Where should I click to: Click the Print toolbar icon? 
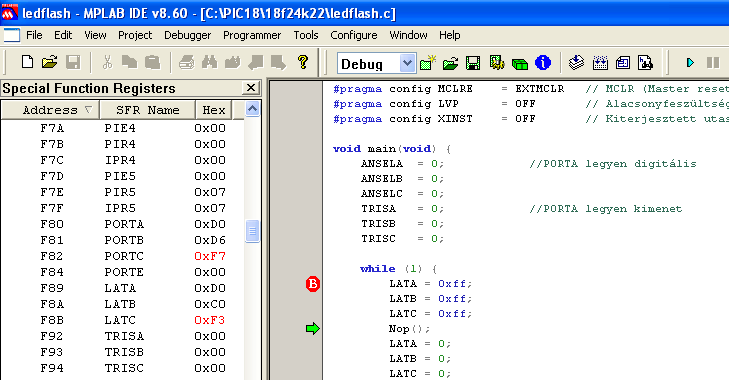click(x=186, y=62)
